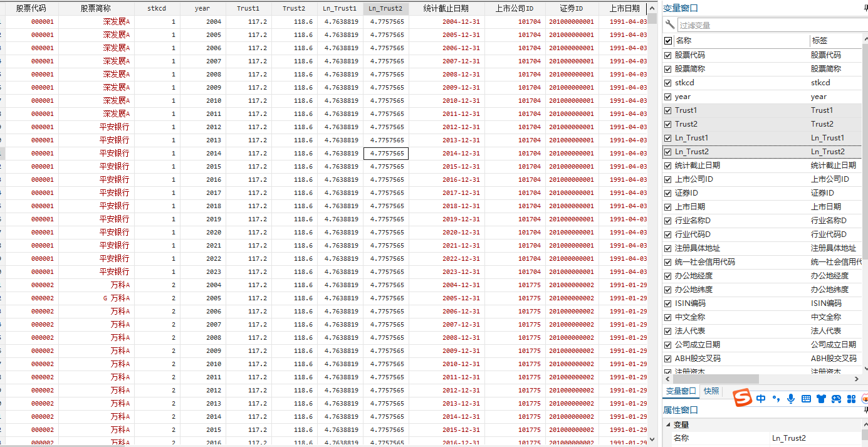Click the Trust1 column header

point(248,8)
